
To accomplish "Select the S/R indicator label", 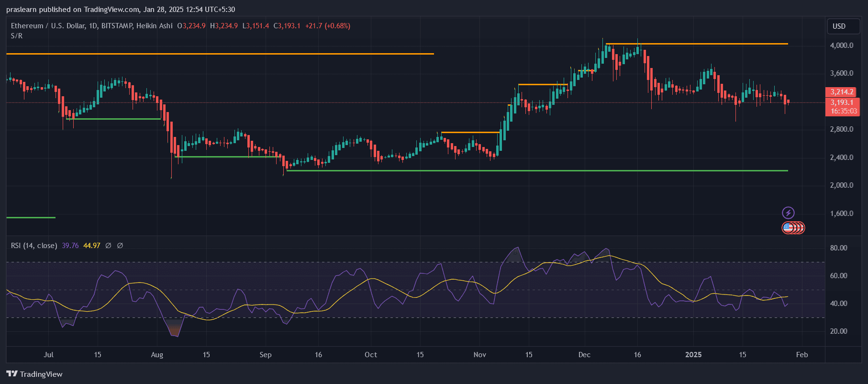I will (x=17, y=36).
